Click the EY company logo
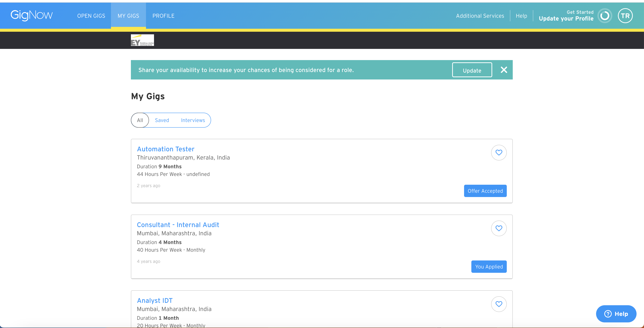The width and height of the screenshot is (644, 328). [142, 40]
